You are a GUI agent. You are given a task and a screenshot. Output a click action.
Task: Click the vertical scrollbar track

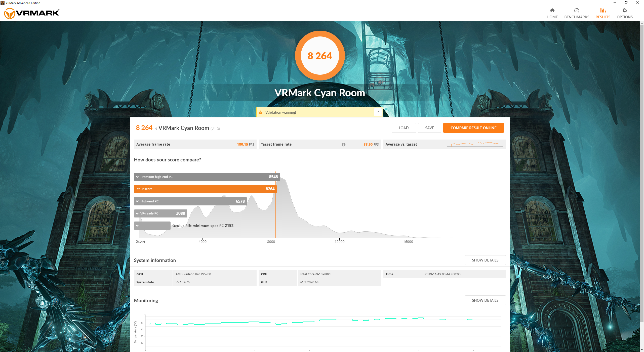[642, 334]
